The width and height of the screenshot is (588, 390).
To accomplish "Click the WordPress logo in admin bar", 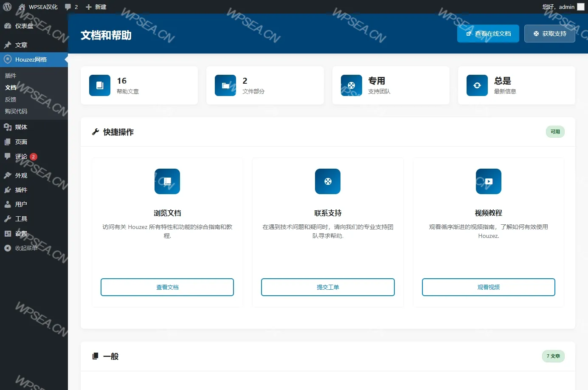I will pos(7,7).
